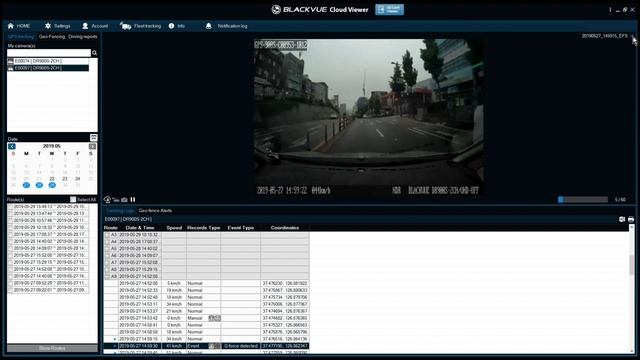Select date 22 in the calendar

coord(52,179)
